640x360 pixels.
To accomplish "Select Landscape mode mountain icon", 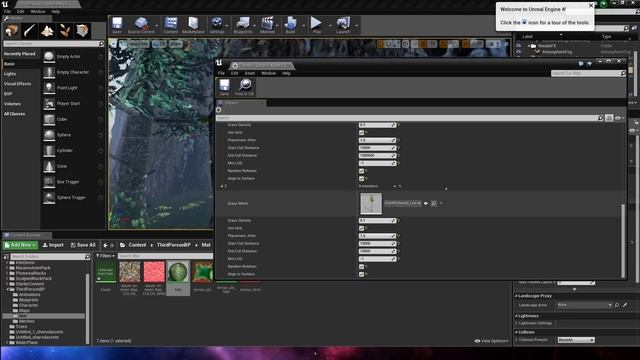I will pyautogui.click(x=47, y=31).
